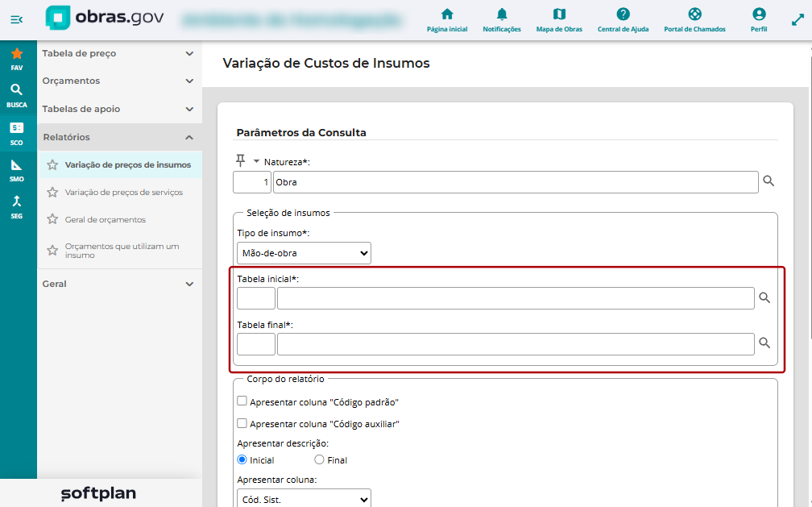The image size is (812, 507).
Task: Click the pin icon beside Natureza
Action: pos(240,160)
